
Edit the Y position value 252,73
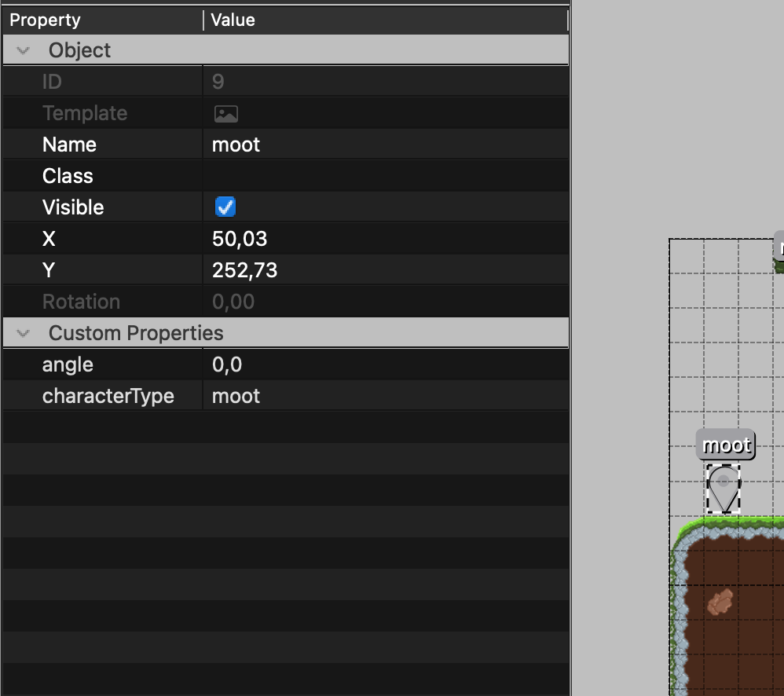pos(385,271)
